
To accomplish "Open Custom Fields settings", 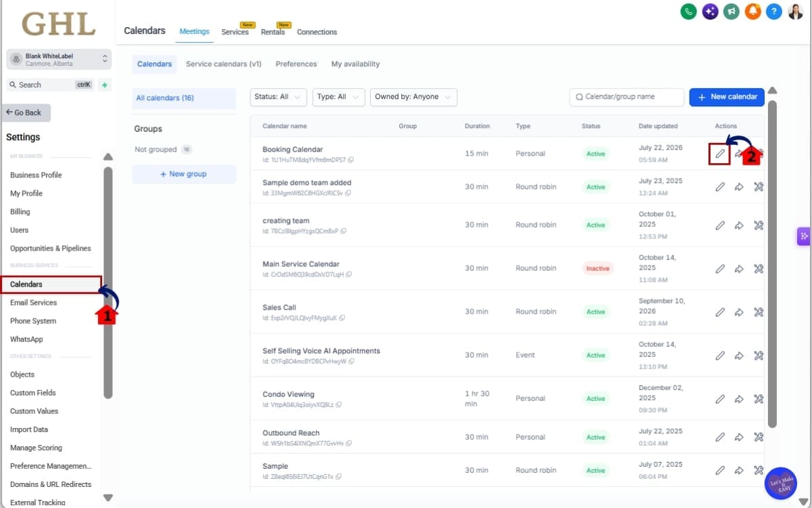I will pos(33,393).
